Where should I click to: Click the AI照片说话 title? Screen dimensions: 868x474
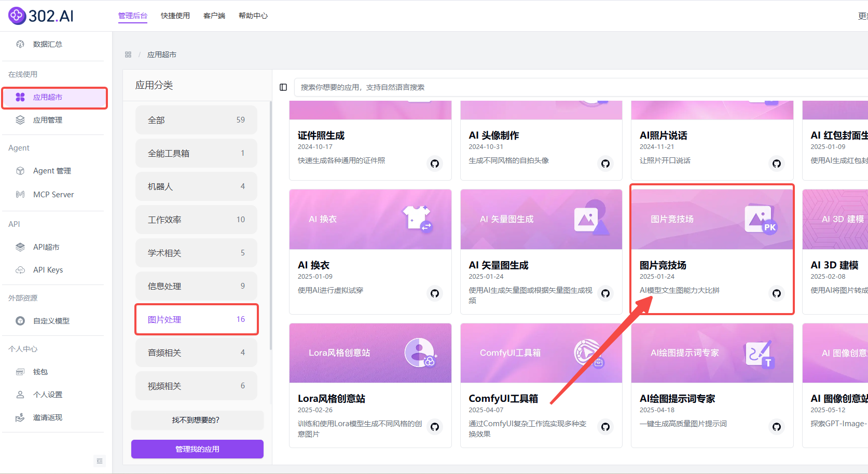664,136
